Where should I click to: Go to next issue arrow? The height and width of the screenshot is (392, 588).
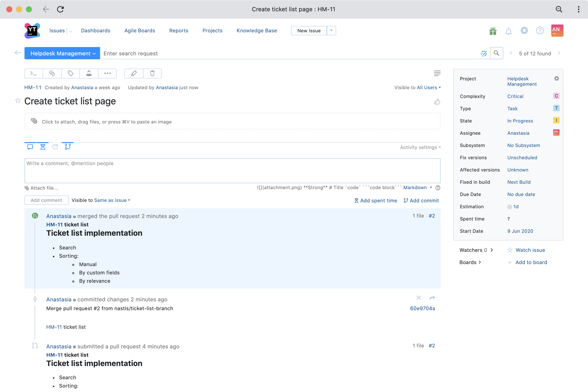(x=559, y=53)
